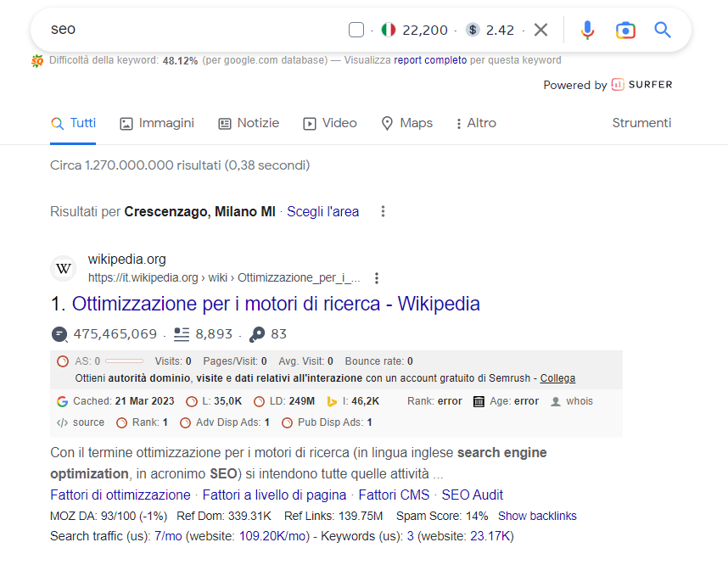Run search with magnifier icon
728x587 pixels.
click(x=663, y=30)
